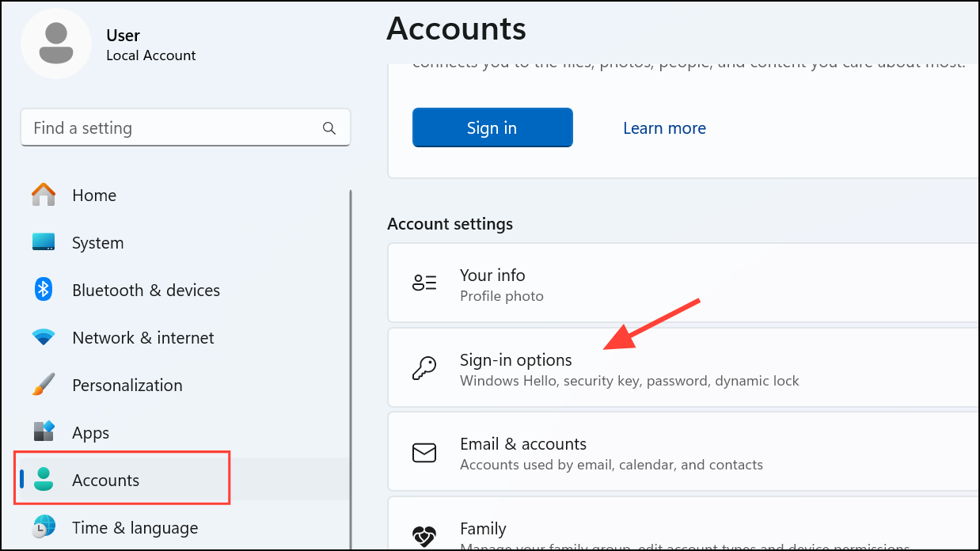Select the Accounts section in the sidebar
This screenshot has height=551, width=980.
(x=105, y=480)
